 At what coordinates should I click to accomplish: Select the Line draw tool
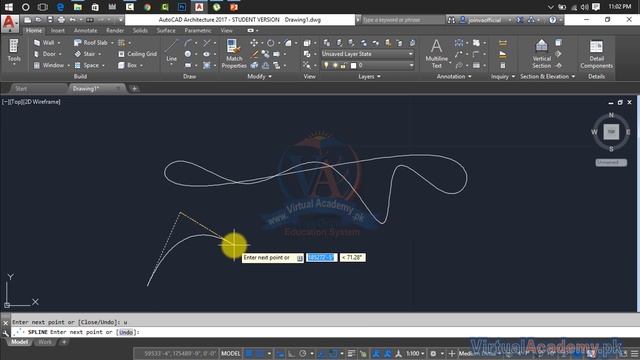[x=171, y=50]
